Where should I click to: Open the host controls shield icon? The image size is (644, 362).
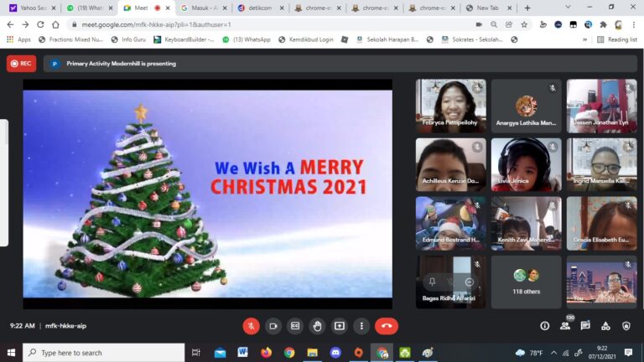pyautogui.click(x=626, y=326)
